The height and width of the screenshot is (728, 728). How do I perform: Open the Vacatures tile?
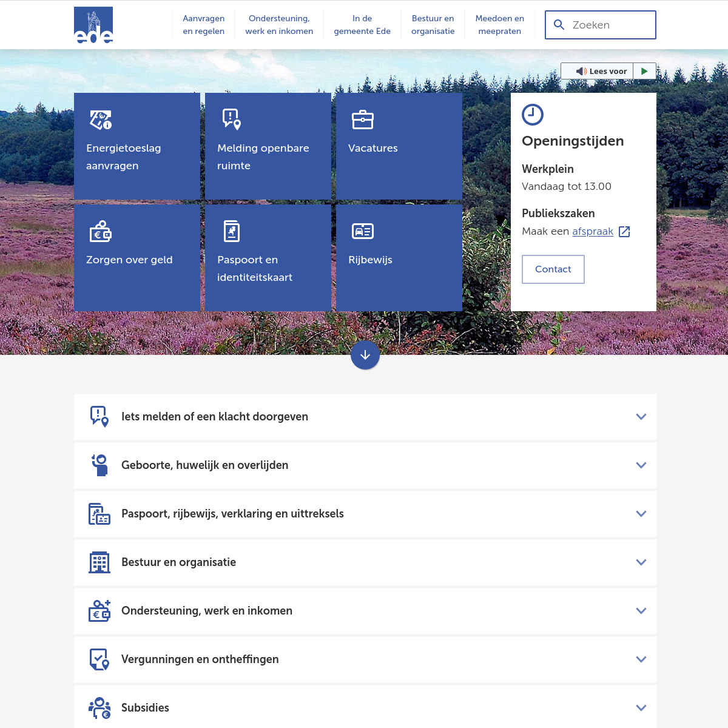(x=399, y=146)
